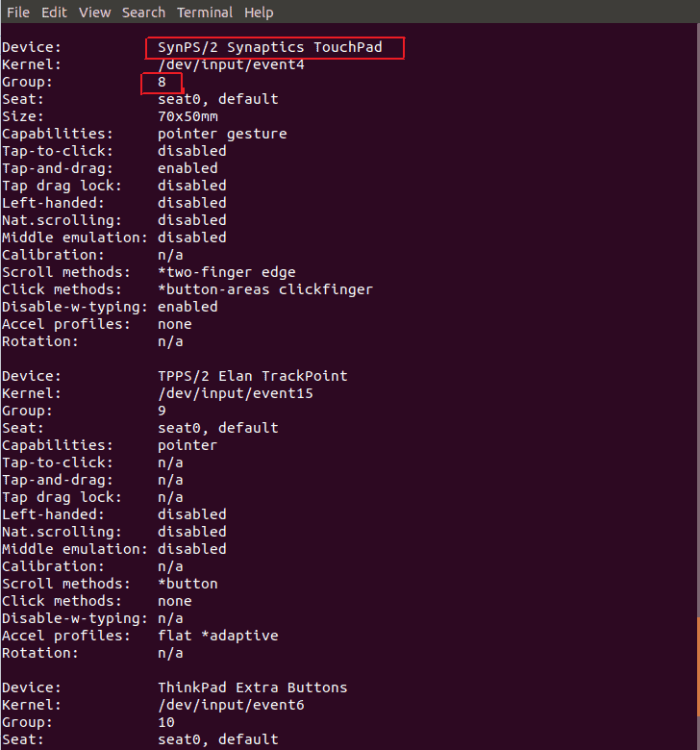Click the flat *adaptive accel profiles value

pos(218,636)
